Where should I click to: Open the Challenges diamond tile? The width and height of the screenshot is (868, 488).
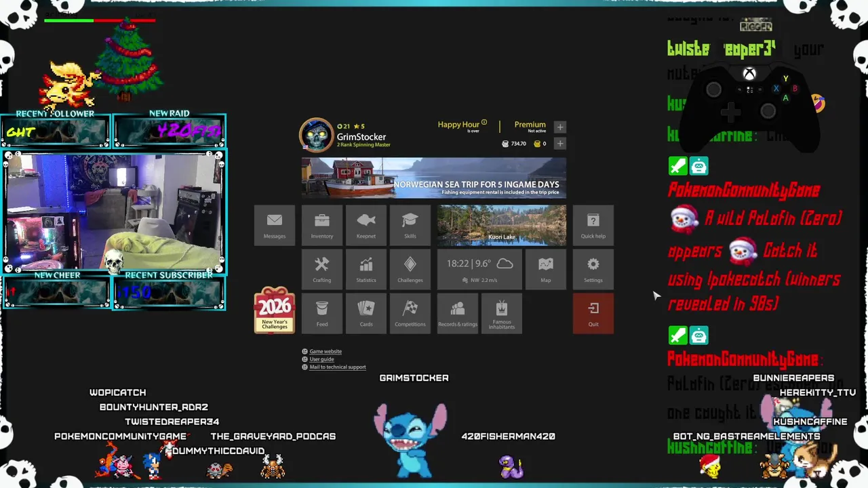point(410,270)
